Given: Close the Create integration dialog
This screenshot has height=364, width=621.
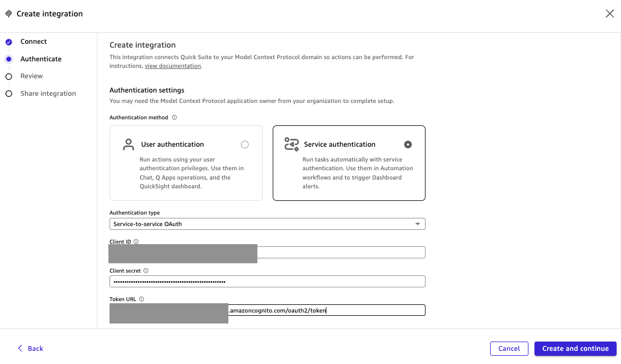Looking at the screenshot, I should (x=610, y=14).
